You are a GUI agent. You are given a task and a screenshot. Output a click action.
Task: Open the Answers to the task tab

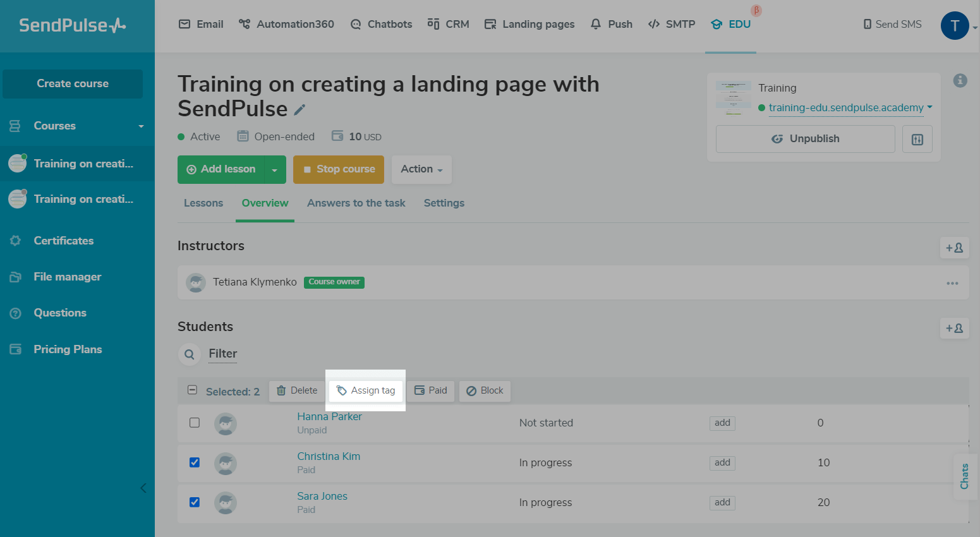click(x=356, y=203)
